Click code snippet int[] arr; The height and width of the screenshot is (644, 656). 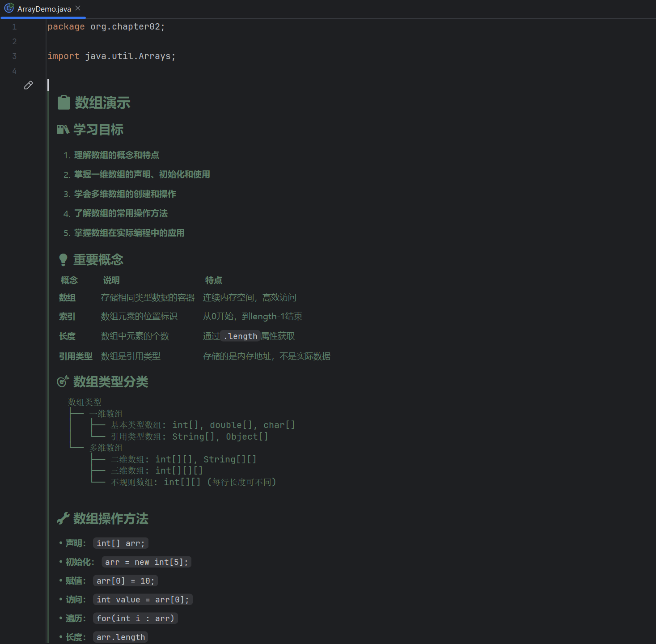click(121, 543)
